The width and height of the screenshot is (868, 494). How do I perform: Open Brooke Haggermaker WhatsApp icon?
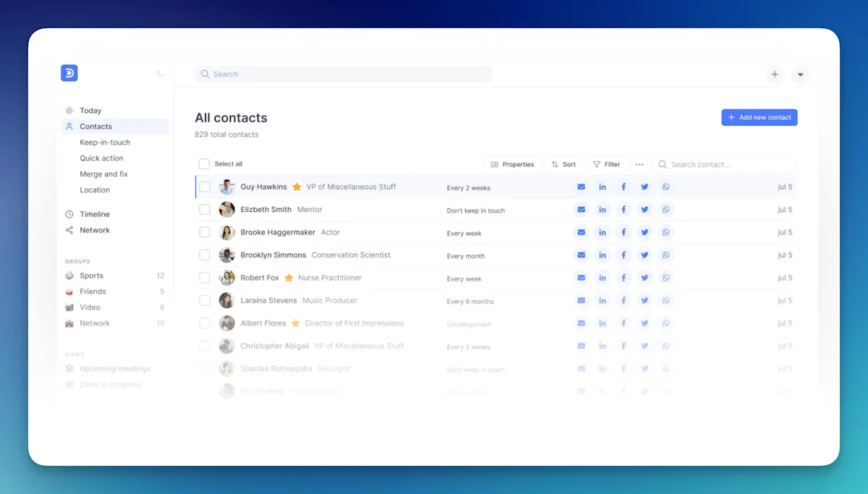tap(666, 232)
